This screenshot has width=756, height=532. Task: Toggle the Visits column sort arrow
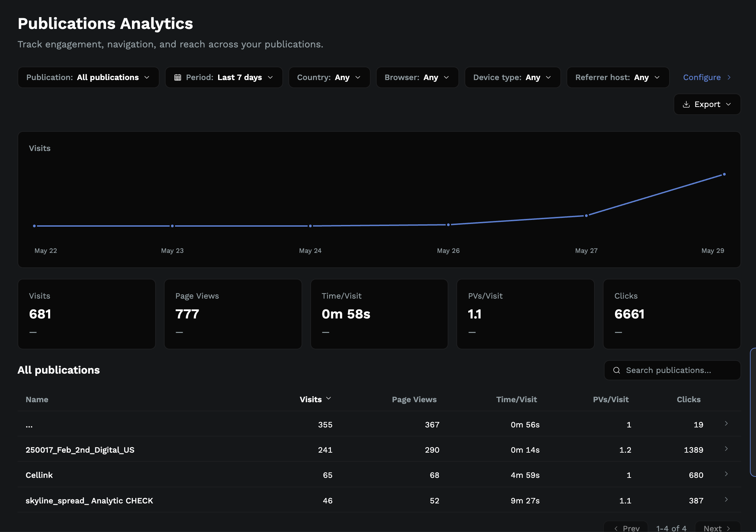click(329, 399)
